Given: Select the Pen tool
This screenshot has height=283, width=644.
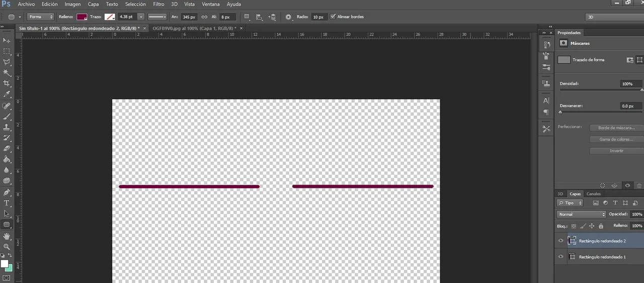Looking at the screenshot, I should 7,192.
